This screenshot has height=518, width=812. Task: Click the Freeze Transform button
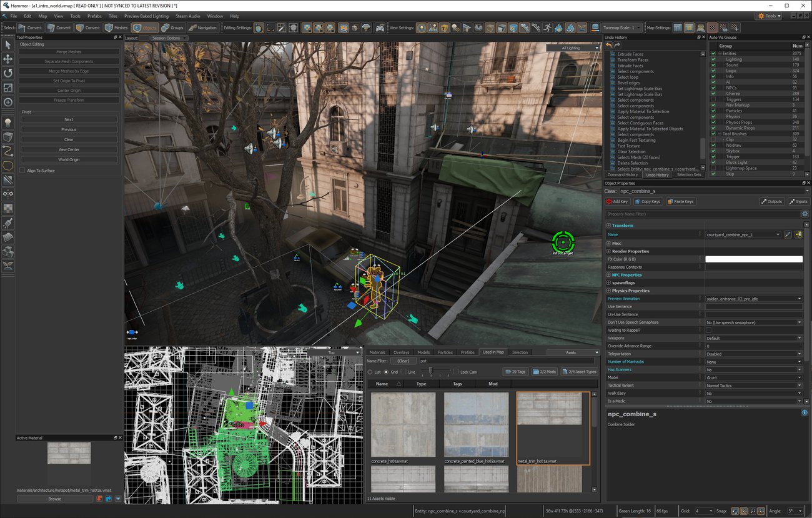tap(69, 99)
